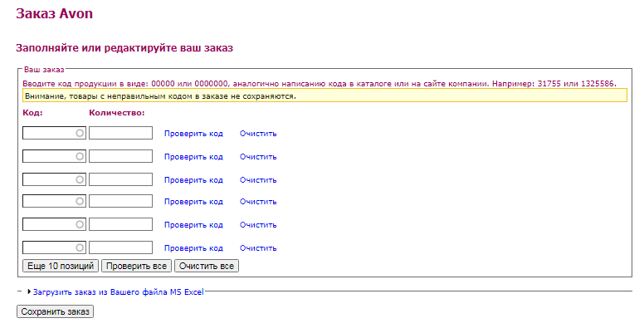Viewport: 644px width, 333px height.
Task: Click the 'Код:' column label
Action: click(x=32, y=113)
